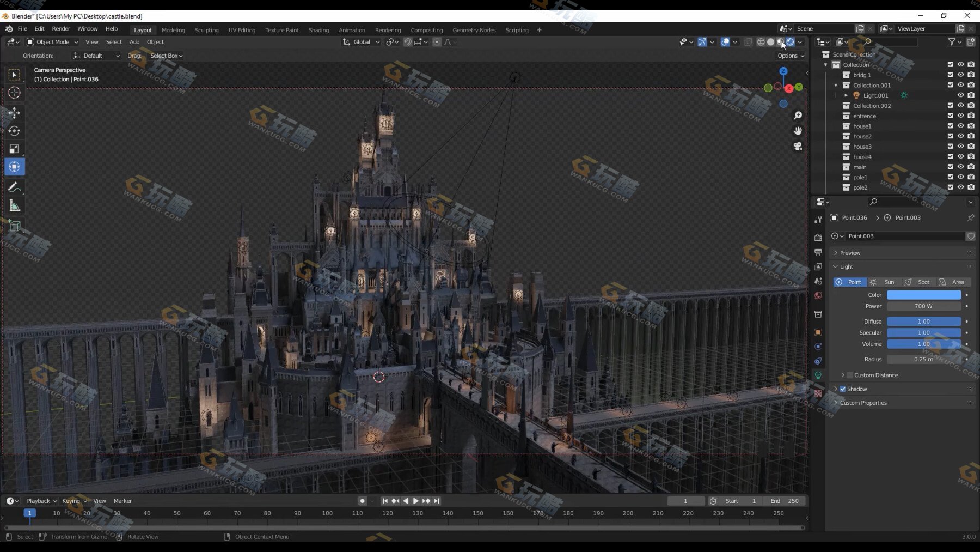Open the World properties tab

[818, 295]
